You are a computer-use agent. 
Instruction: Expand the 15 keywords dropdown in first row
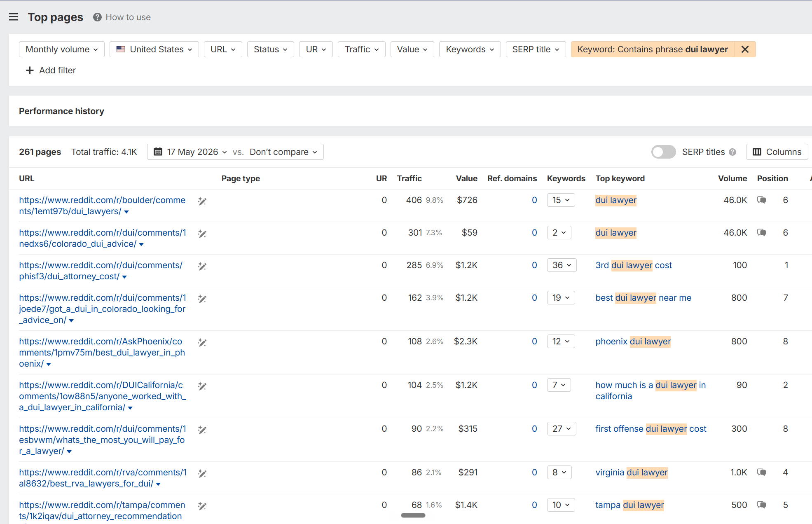pyautogui.click(x=561, y=200)
